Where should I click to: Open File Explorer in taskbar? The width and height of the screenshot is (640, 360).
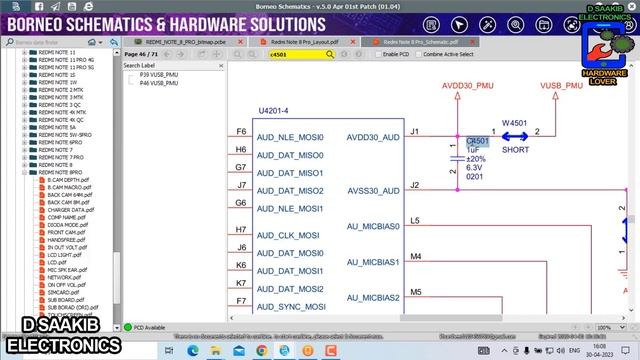coord(216,350)
